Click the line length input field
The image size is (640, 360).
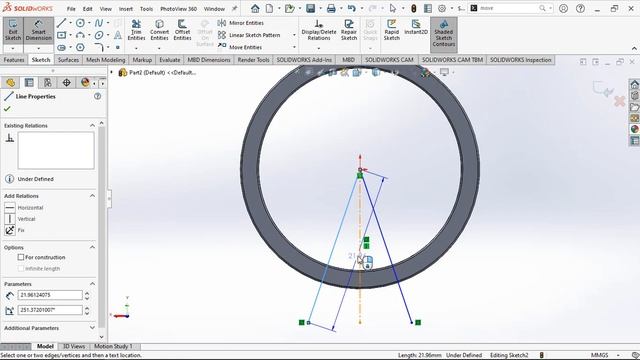pos(50,295)
